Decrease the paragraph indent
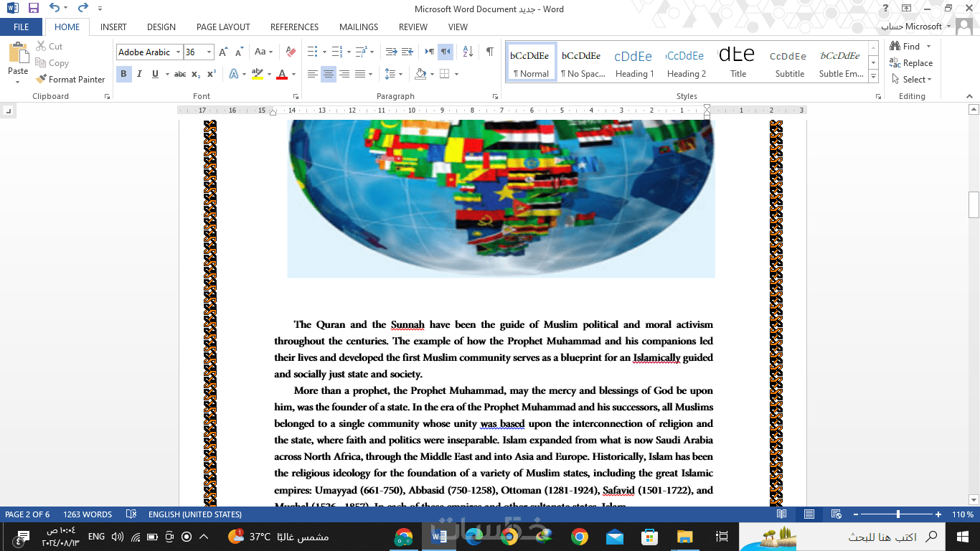This screenshot has width=980, height=551. [x=391, y=52]
